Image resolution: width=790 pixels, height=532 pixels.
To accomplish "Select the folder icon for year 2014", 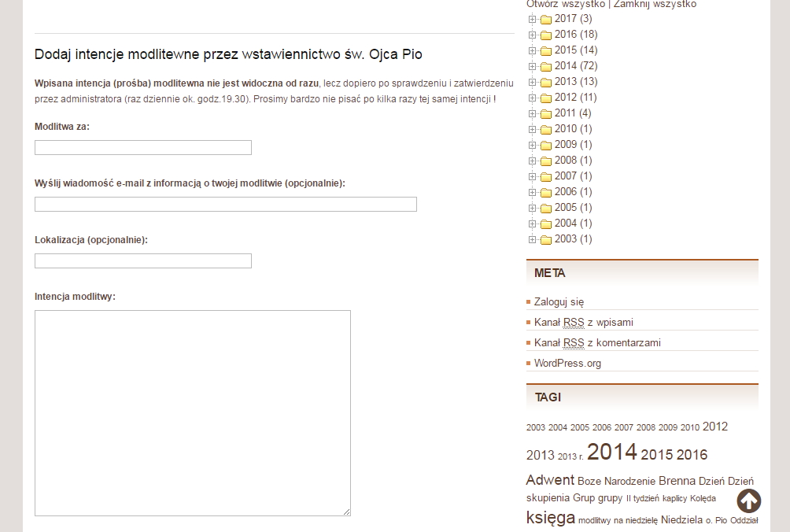I will 547,65.
